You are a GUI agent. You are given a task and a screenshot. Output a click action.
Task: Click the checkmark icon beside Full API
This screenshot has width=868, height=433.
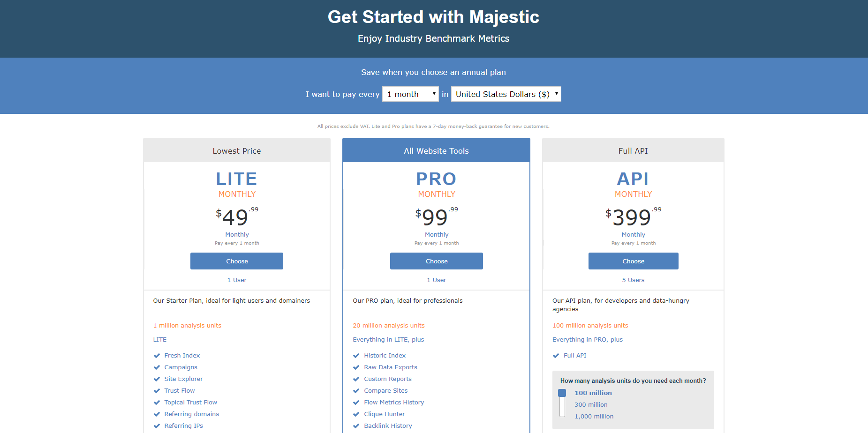point(556,356)
